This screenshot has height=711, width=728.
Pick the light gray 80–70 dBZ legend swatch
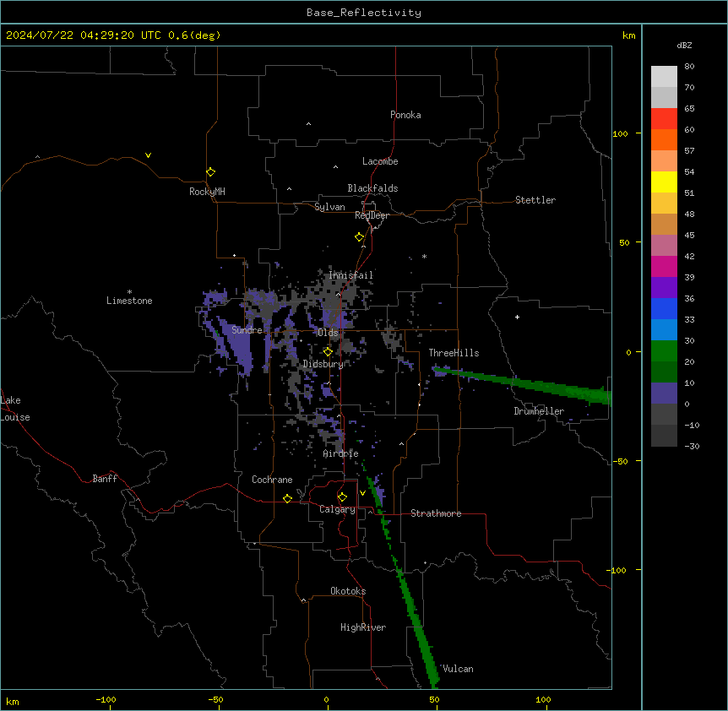(664, 77)
